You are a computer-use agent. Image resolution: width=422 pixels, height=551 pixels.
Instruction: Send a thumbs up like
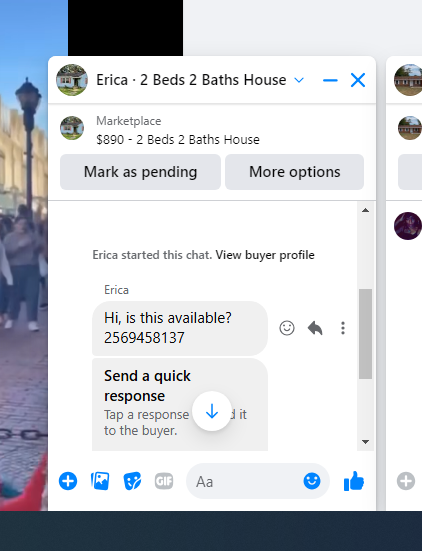354,481
